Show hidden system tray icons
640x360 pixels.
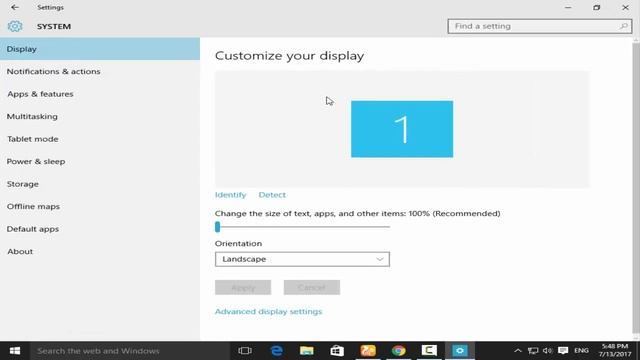(518, 351)
